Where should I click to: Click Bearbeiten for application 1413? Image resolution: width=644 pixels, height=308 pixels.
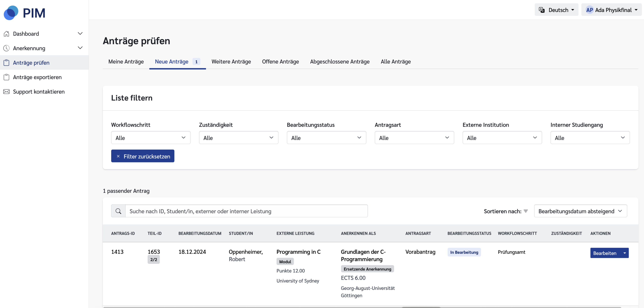tap(605, 253)
